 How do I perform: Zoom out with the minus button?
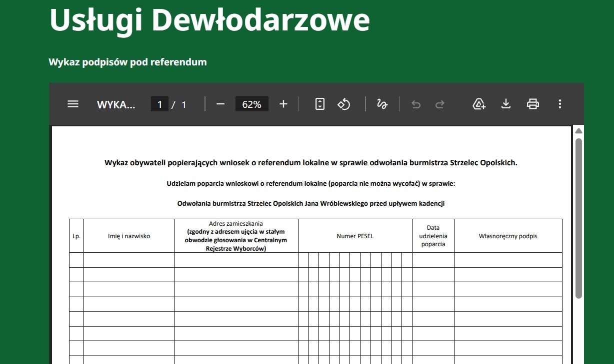pos(220,104)
